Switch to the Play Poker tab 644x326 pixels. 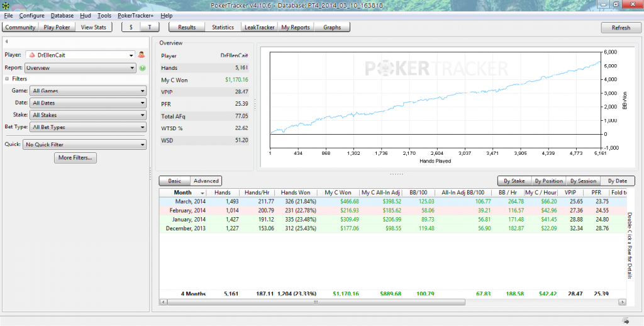coord(57,28)
